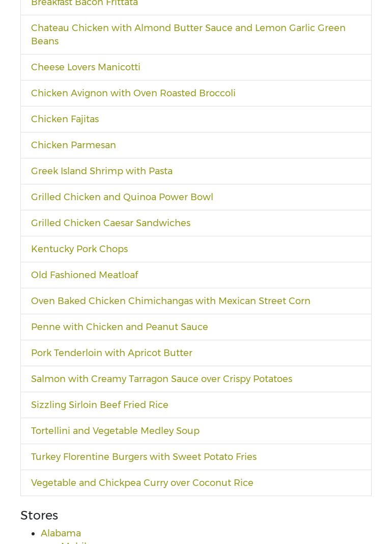View Salmon with Creamy Tarragon Sauce recipe
The height and width of the screenshot is (544, 392).
coord(161,378)
